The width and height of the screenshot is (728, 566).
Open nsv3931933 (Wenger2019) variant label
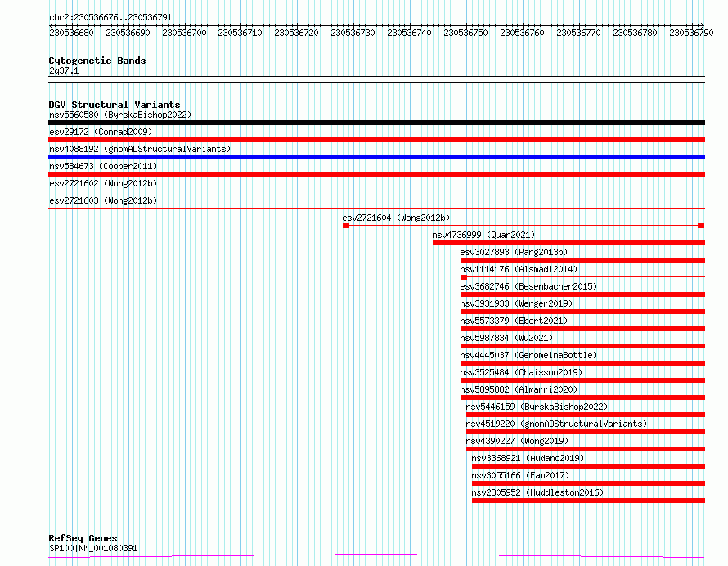click(x=516, y=303)
